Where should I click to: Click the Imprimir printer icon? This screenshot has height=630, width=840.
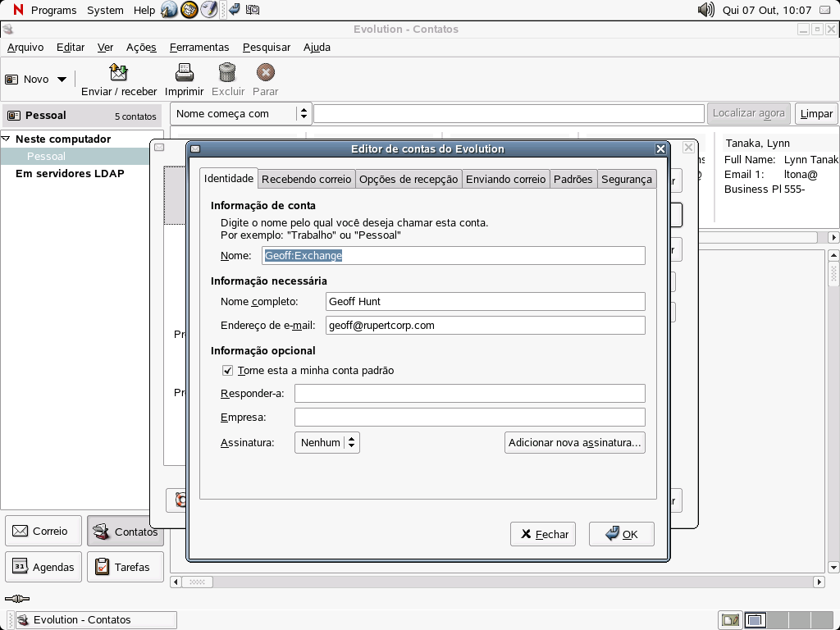click(184, 74)
